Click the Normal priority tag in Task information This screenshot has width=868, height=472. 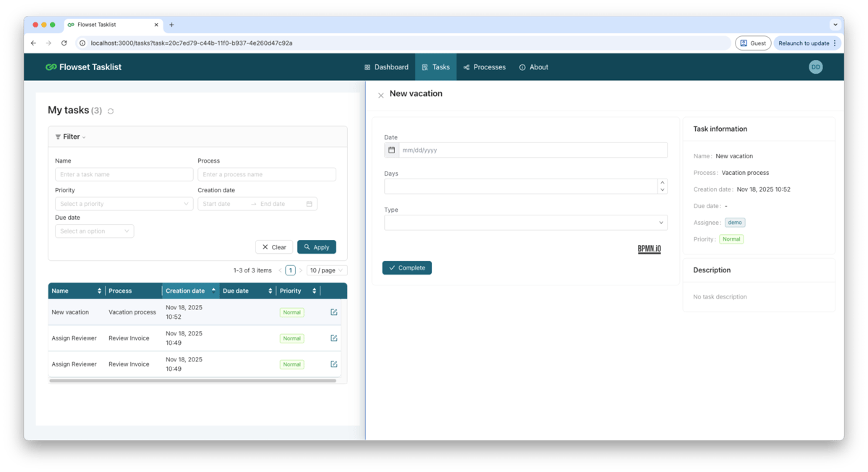coord(731,239)
